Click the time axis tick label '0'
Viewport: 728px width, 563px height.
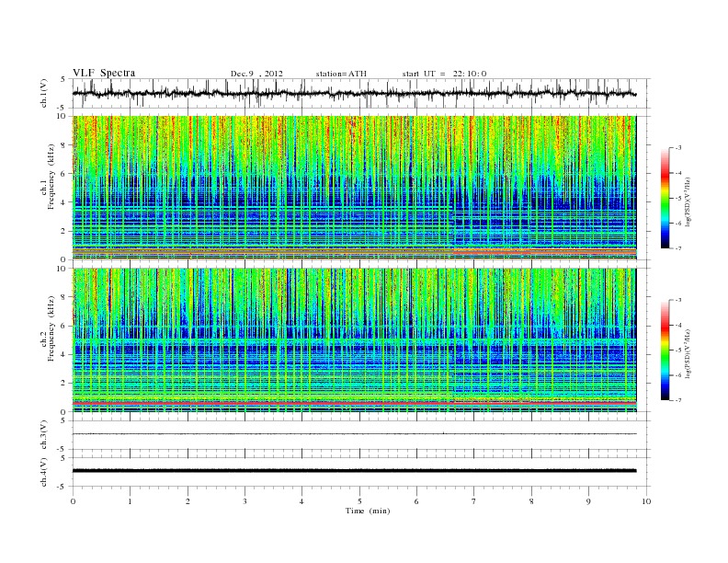[73, 501]
